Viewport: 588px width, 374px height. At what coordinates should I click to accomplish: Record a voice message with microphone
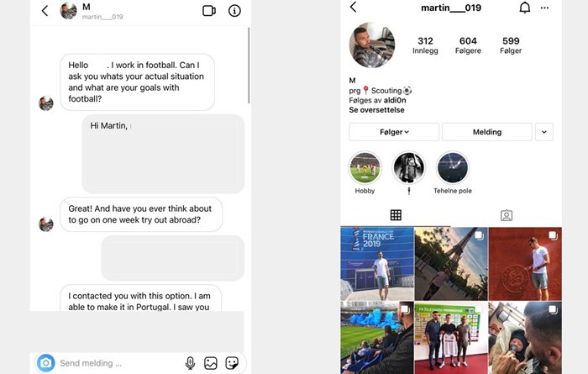click(x=190, y=363)
